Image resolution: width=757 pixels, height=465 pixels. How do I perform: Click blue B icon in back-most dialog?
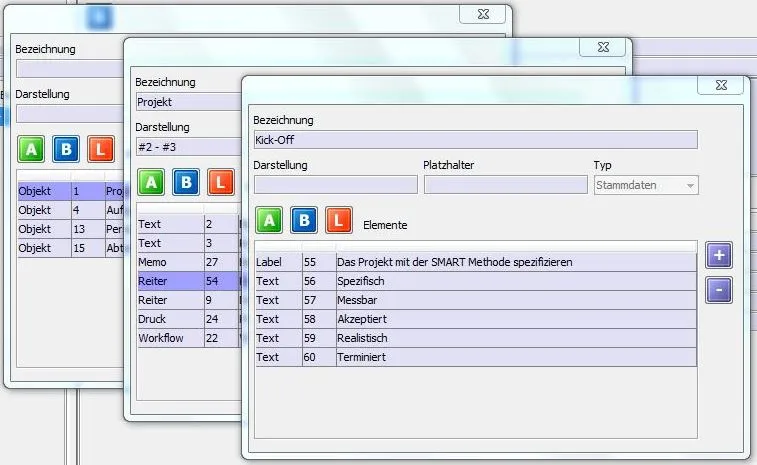pyautogui.click(x=66, y=150)
